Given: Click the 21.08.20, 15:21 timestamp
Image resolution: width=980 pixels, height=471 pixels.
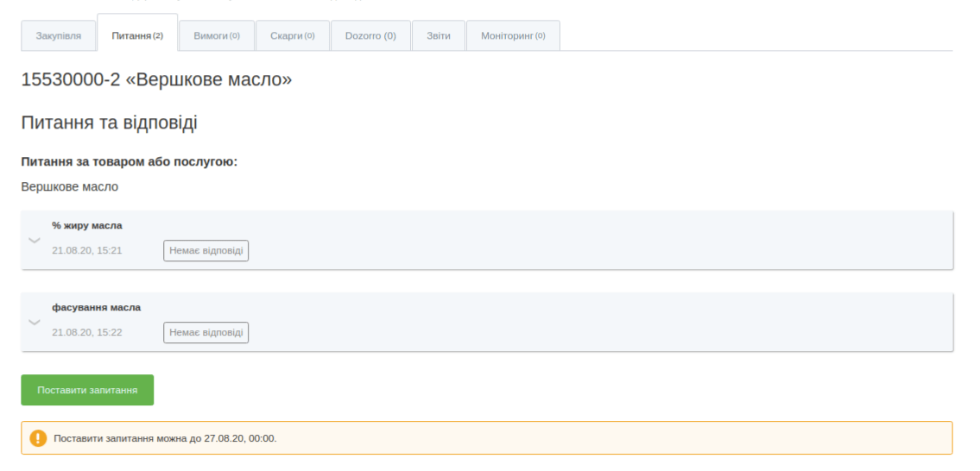Looking at the screenshot, I should [x=87, y=251].
